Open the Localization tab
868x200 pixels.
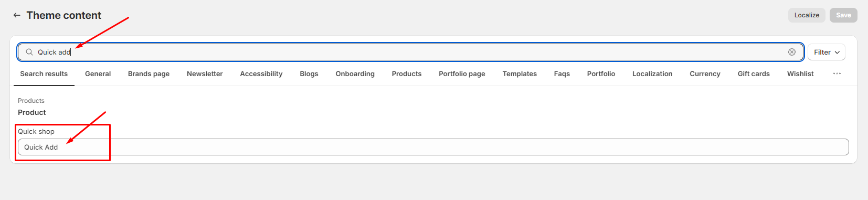(652, 73)
